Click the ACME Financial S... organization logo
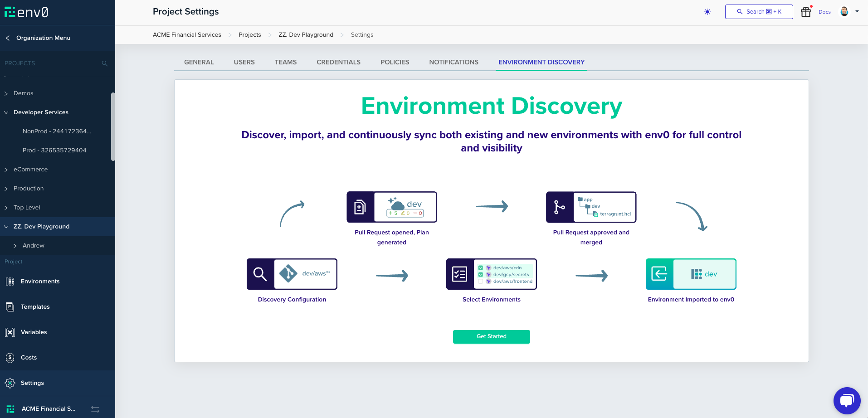Viewport: 868px width, 418px height. 10,409
